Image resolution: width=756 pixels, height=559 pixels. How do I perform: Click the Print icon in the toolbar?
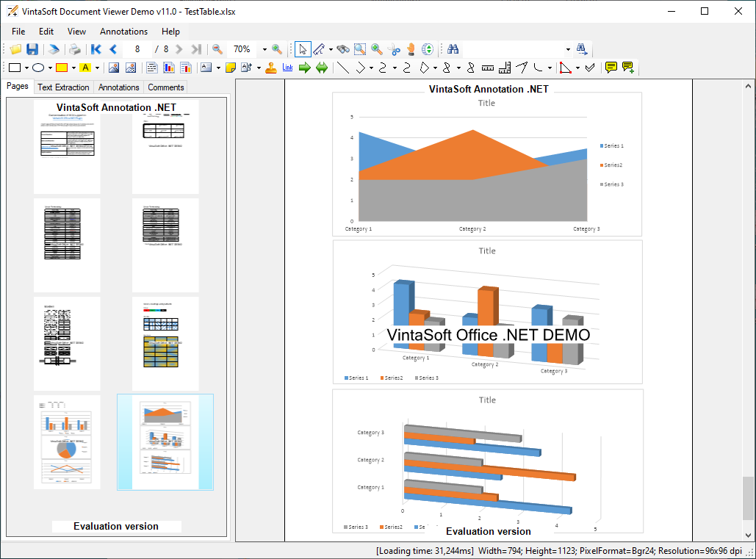click(74, 49)
